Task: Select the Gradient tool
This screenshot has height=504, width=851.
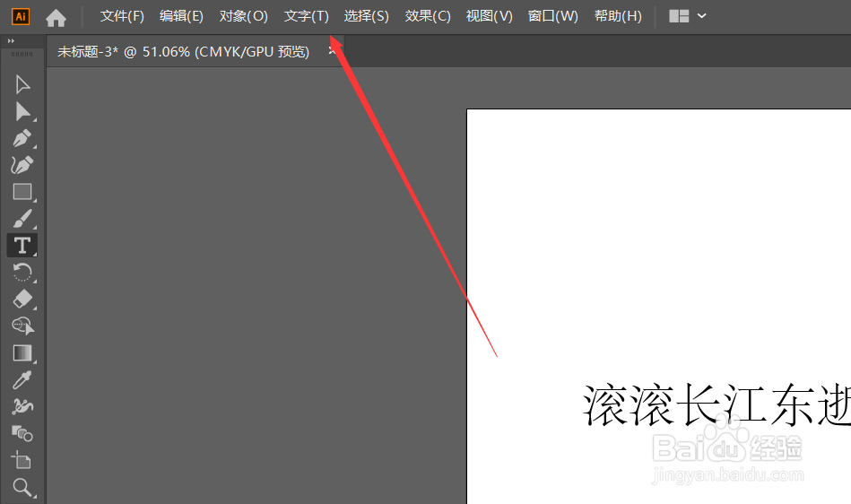Action: tap(22, 353)
